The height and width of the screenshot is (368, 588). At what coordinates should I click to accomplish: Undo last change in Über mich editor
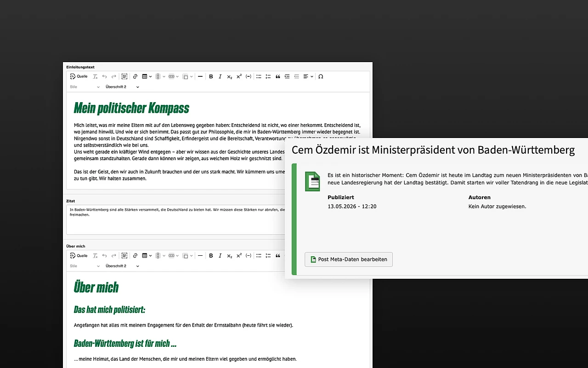(105, 255)
